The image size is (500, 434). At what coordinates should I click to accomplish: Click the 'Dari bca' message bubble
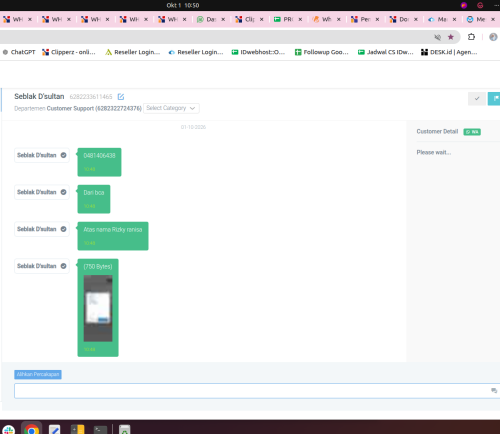point(94,199)
